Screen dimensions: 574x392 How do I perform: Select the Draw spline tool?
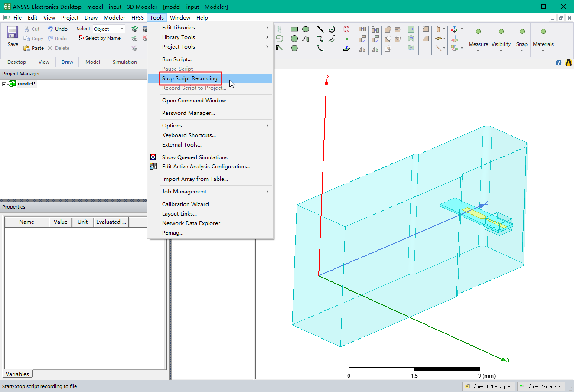[320, 39]
